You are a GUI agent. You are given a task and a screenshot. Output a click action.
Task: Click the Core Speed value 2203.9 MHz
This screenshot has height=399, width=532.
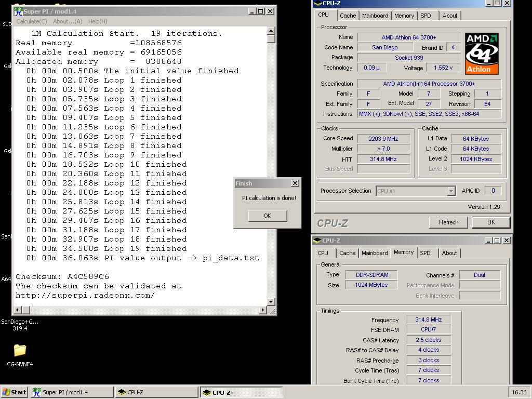click(x=383, y=138)
